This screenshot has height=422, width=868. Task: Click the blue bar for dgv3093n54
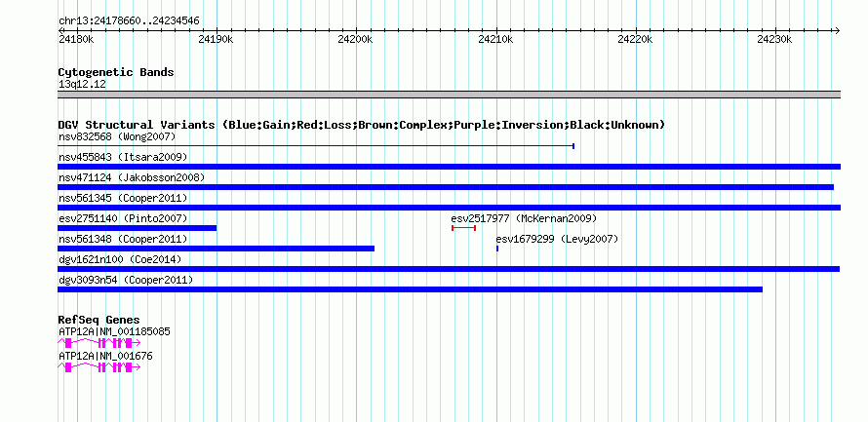tap(411, 289)
